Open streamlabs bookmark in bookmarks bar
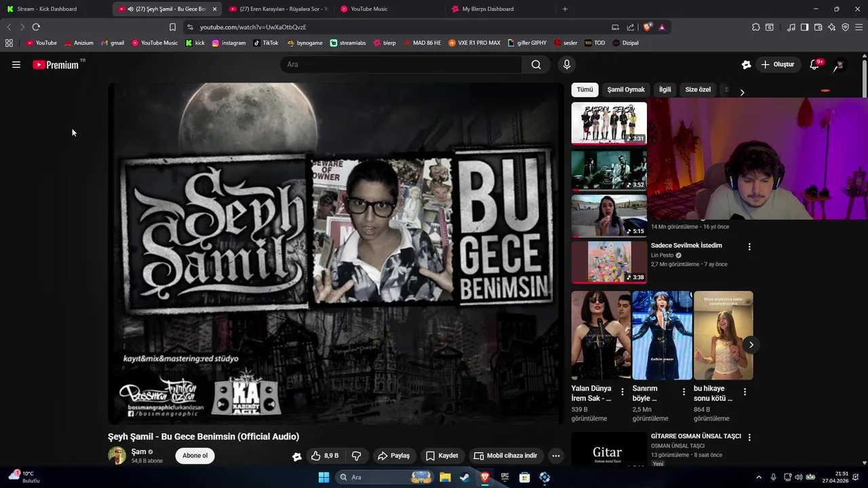Image resolution: width=868 pixels, height=488 pixels. (x=347, y=43)
